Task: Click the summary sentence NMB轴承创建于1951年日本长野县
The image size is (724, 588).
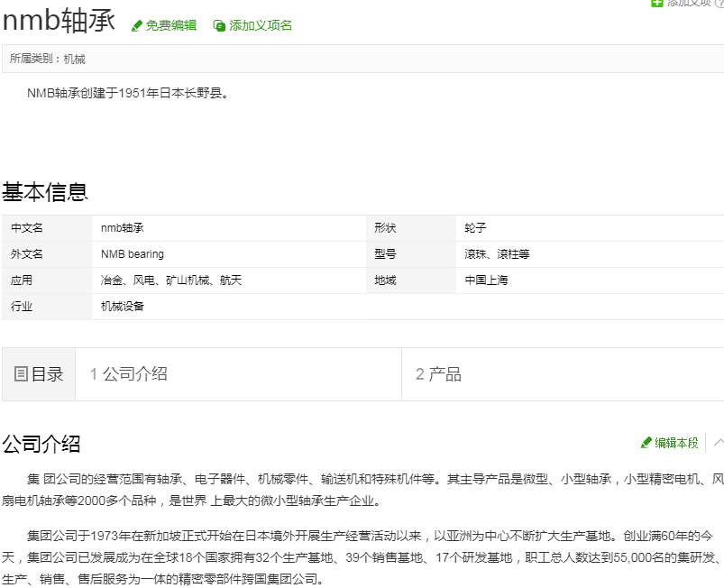Action: pos(128,93)
